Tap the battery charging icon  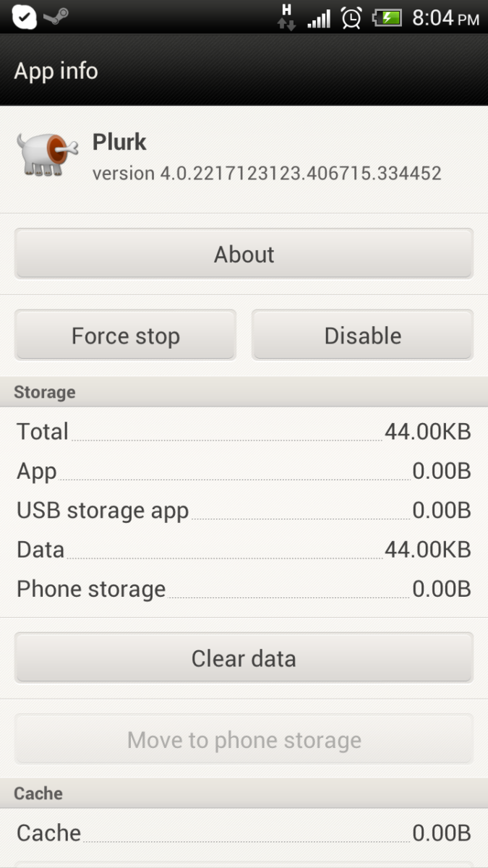pos(387,17)
